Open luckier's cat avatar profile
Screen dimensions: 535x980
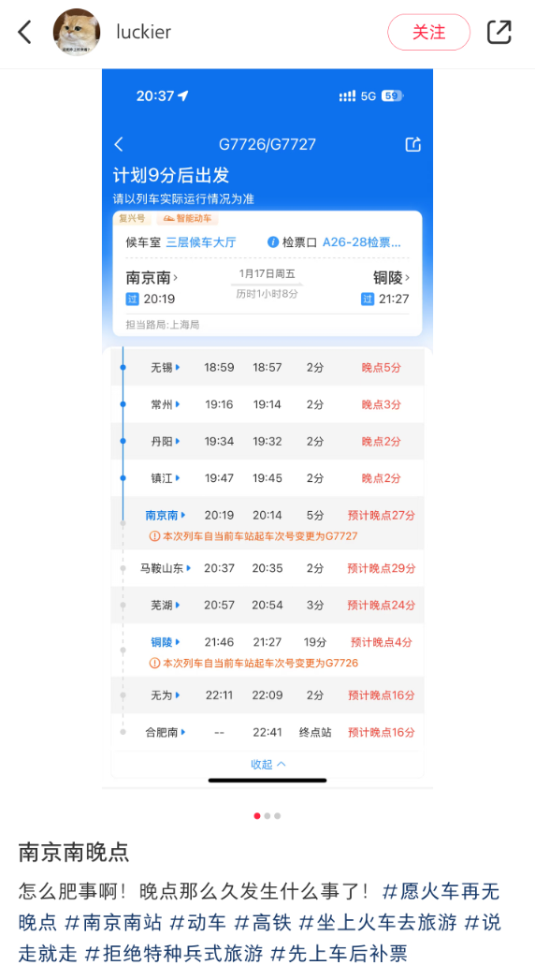(x=76, y=32)
